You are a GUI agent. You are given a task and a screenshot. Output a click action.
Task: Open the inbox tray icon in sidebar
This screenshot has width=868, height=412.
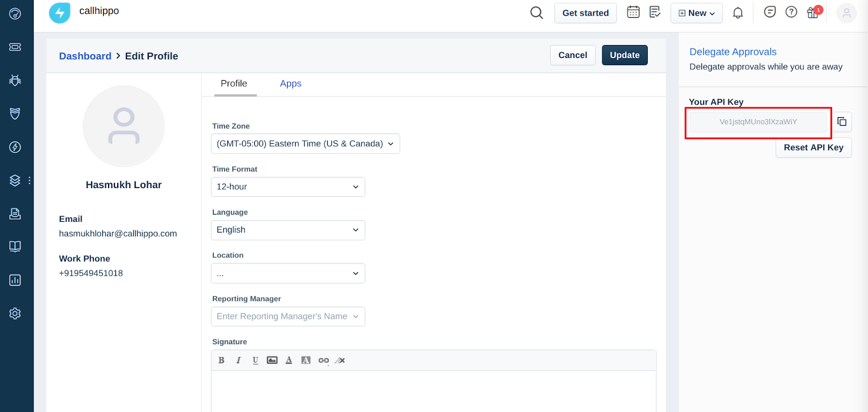click(15, 214)
